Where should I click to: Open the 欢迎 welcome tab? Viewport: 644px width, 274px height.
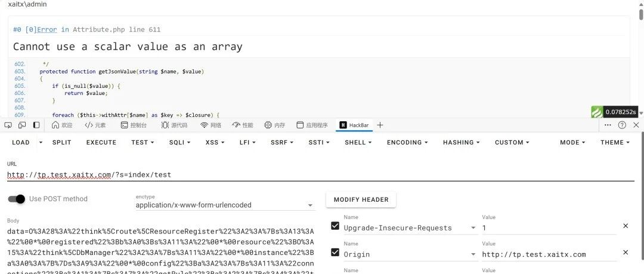tap(62, 125)
